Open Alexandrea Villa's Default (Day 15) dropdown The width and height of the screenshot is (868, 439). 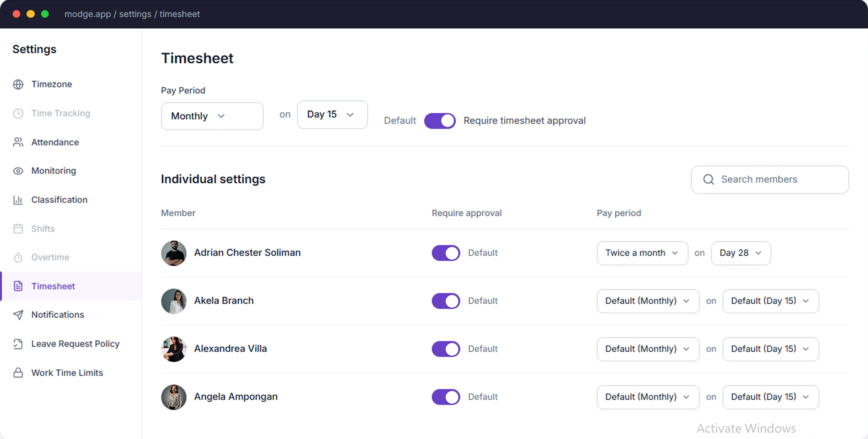click(x=771, y=349)
